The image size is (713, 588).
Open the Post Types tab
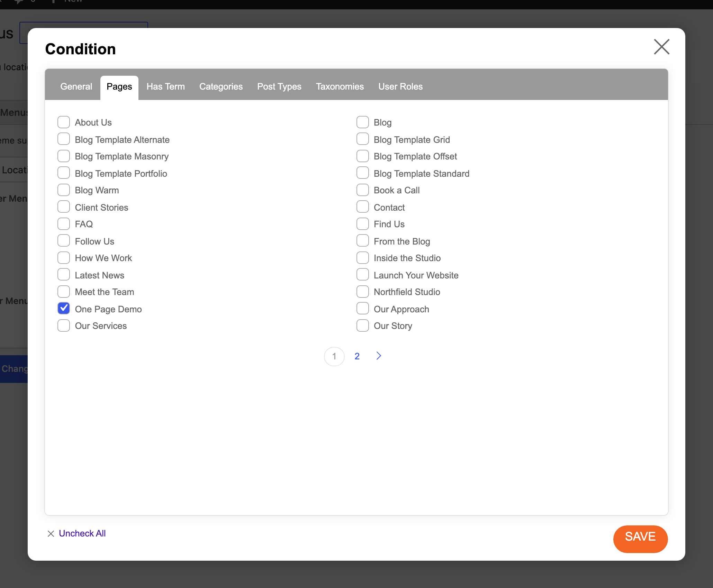(279, 86)
